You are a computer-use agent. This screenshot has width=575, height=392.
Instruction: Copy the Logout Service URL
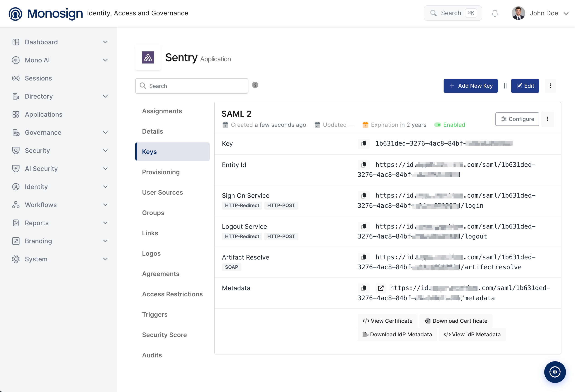(364, 226)
